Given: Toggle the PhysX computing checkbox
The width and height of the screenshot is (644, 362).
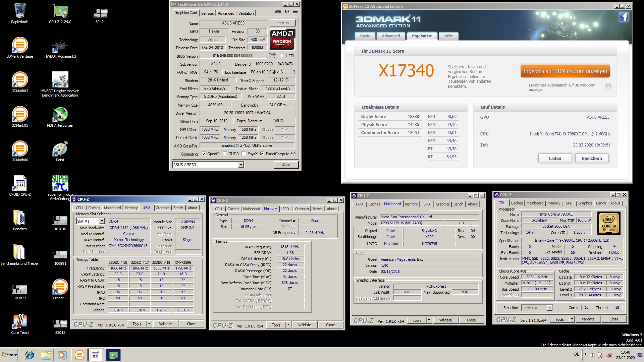Looking at the screenshot, I should point(244,154).
